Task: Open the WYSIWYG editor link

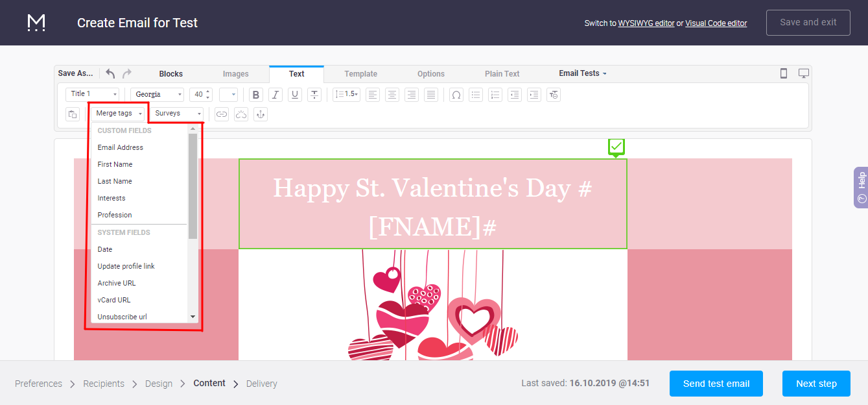Action: pos(646,23)
